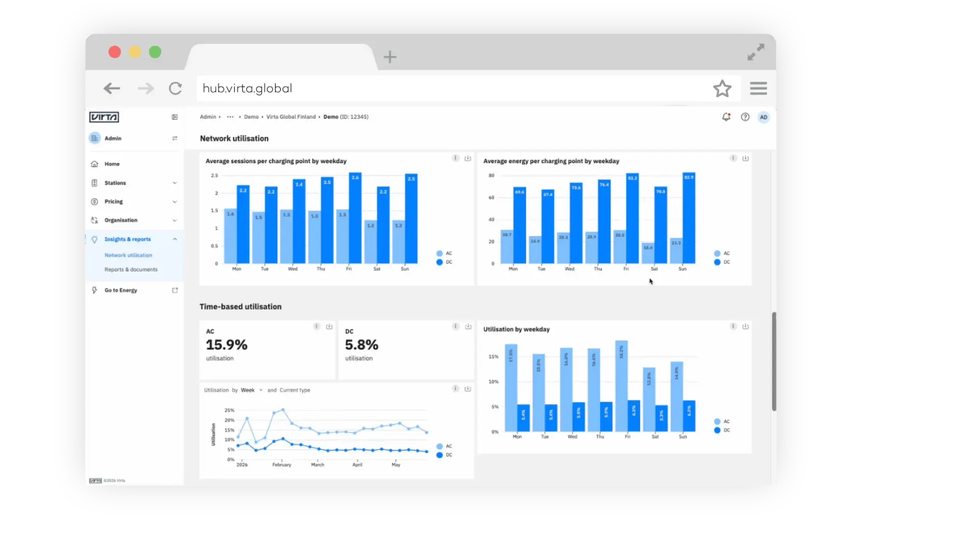Click the Stations charger icon

click(94, 183)
